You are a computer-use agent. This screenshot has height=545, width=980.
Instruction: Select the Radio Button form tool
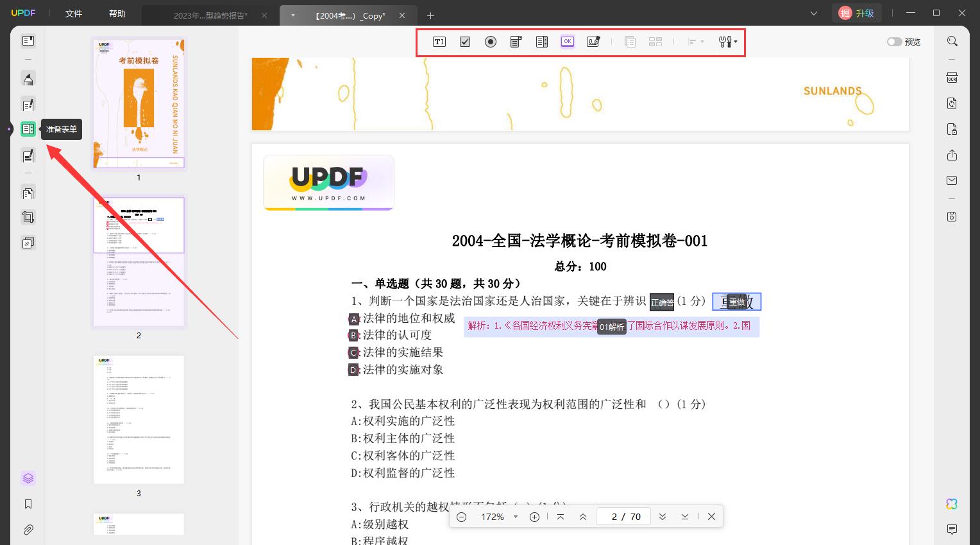(x=491, y=42)
